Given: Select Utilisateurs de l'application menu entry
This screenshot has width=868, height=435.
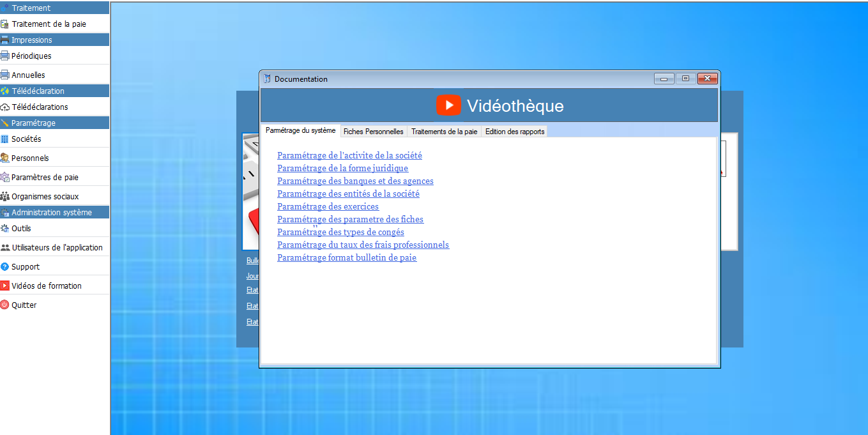Looking at the screenshot, I should click(x=57, y=248).
